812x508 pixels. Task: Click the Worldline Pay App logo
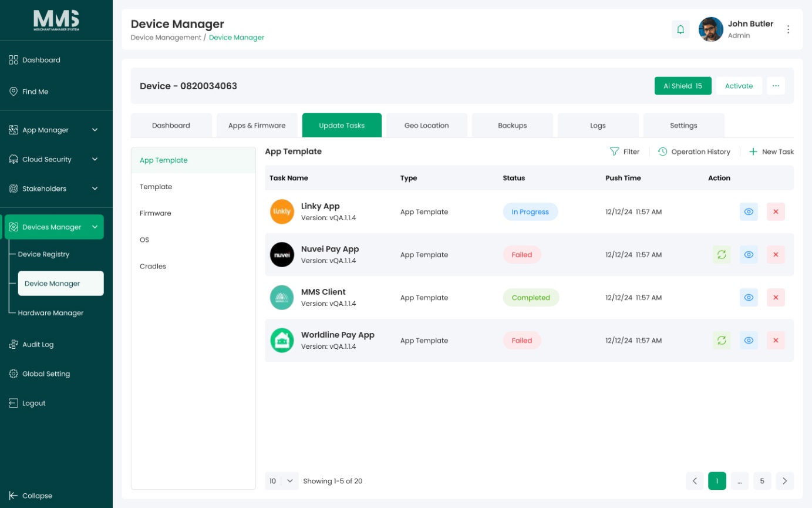282,341
